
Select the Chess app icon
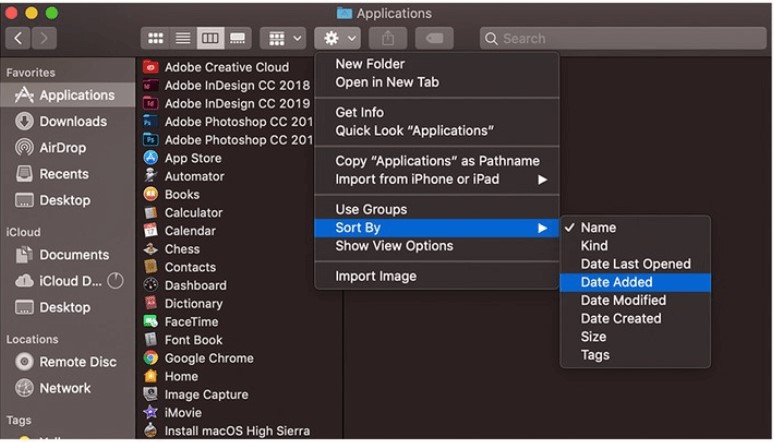pyautogui.click(x=151, y=249)
